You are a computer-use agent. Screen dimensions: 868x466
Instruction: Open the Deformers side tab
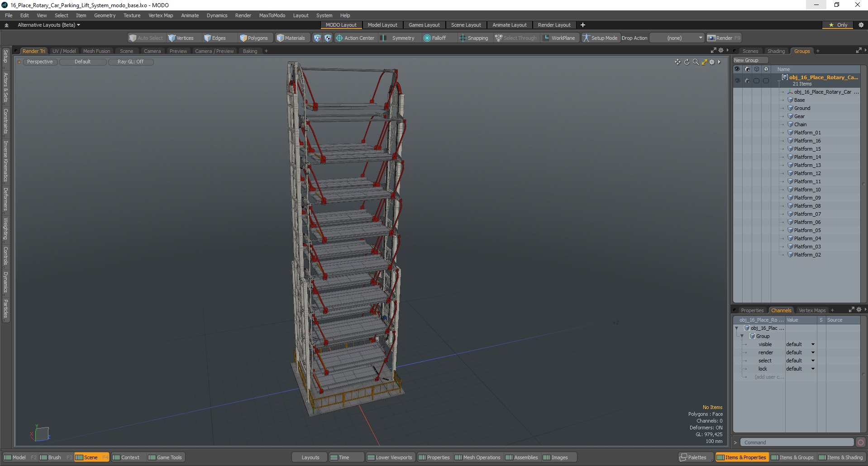point(5,200)
